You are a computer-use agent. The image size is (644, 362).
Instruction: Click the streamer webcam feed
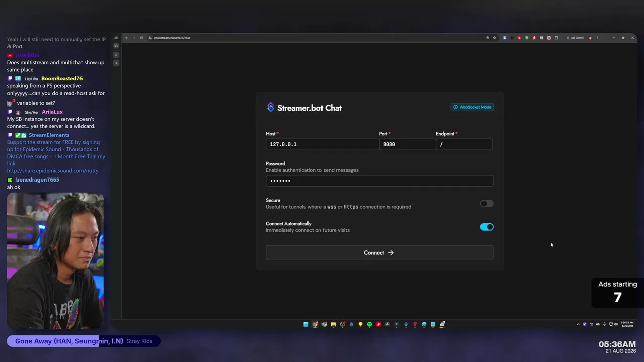click(55, 260)
